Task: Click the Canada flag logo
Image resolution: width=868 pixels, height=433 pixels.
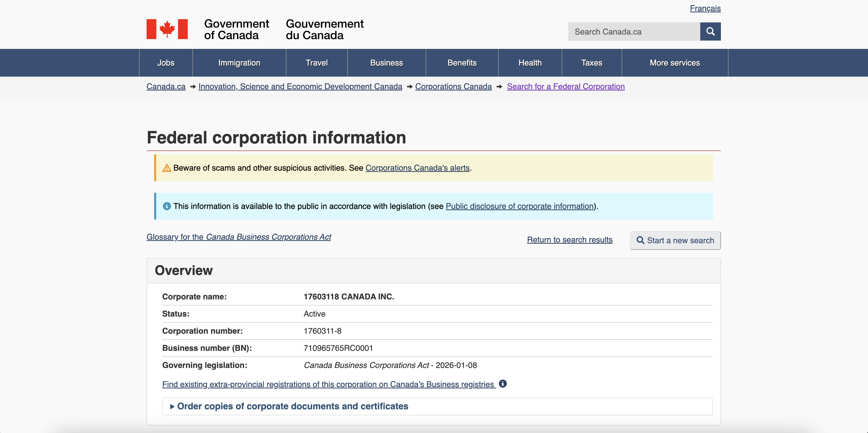Action: [x=167, y=29]
